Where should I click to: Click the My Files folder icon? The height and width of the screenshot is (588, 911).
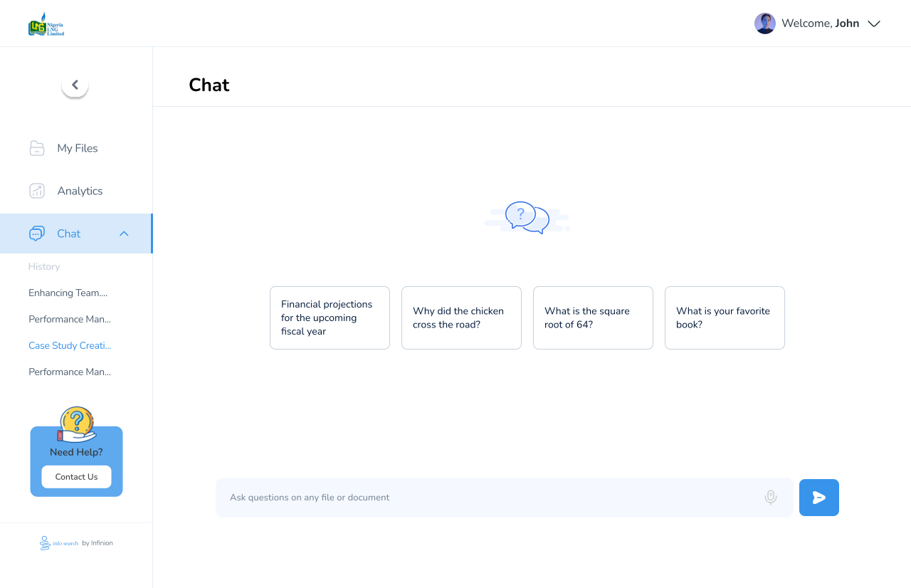coord(37,148)
